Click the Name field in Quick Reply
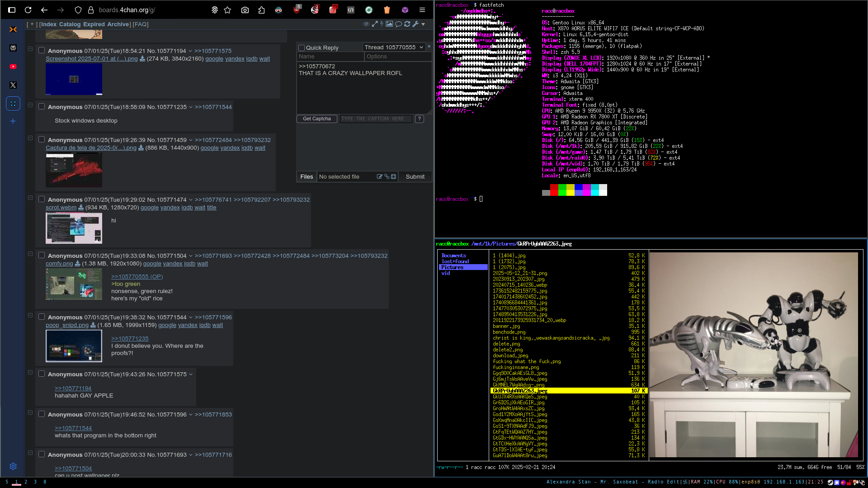Screen dimensions: 868x488 coord(330,57)
